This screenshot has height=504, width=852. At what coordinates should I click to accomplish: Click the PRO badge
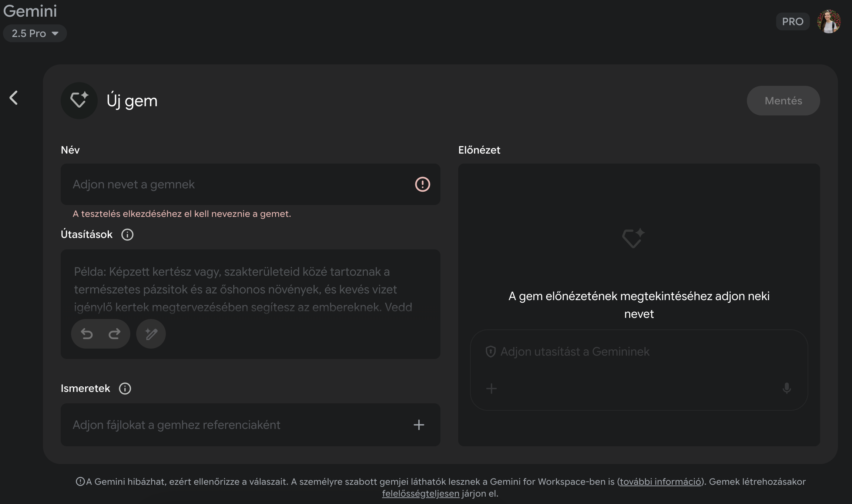click(792, 21)
